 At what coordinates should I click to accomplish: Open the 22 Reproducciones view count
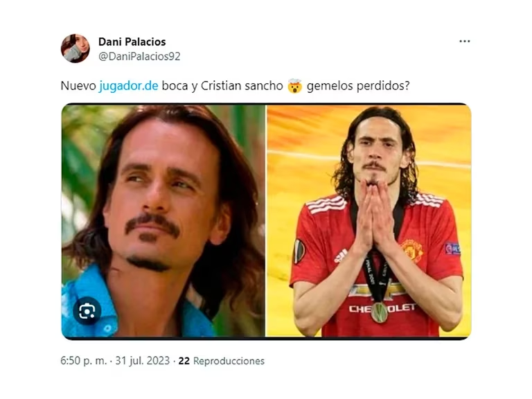point(221,361)
